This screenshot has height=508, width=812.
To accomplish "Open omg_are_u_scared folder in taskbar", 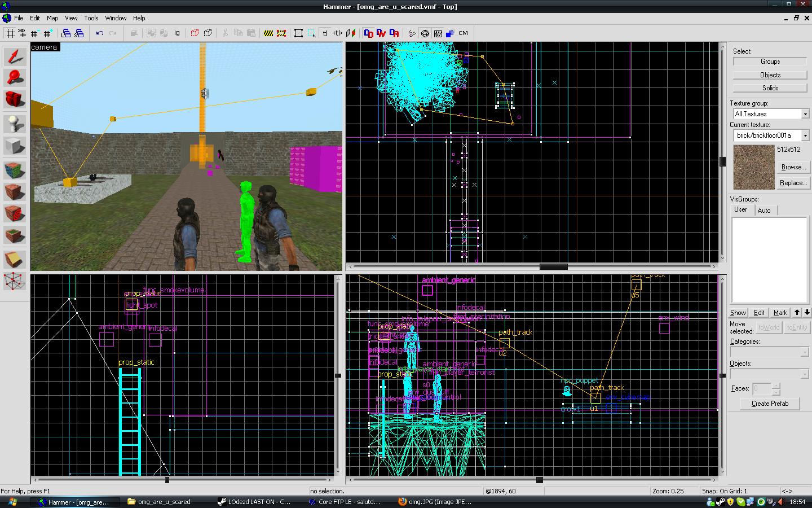I will [x=164, y=502].
